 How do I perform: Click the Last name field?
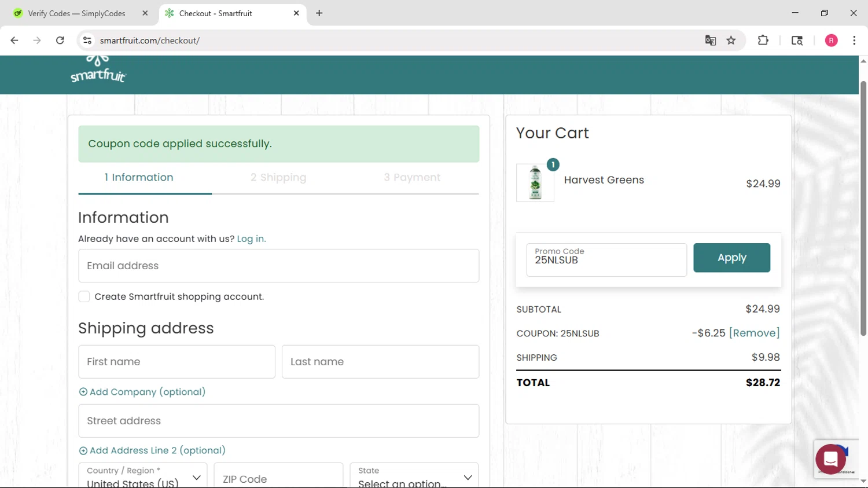[x=380, y=362]
